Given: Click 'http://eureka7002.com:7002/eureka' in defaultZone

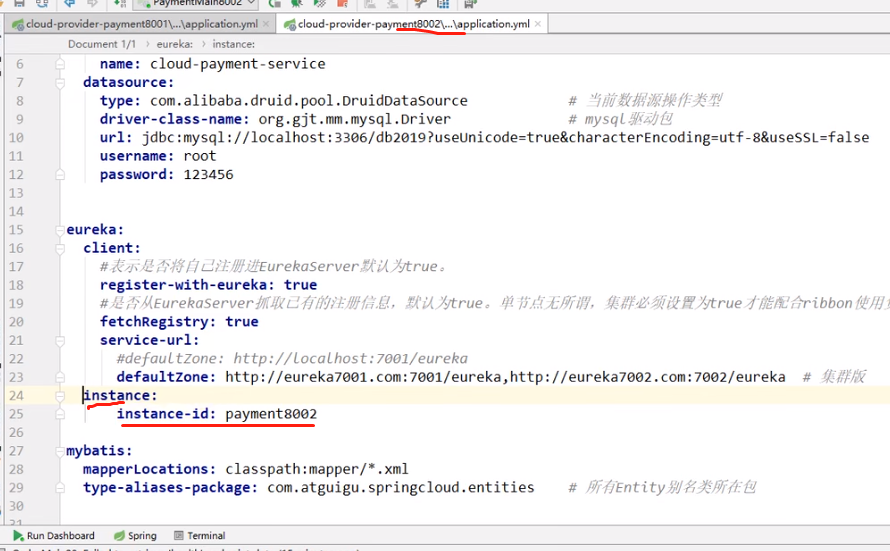Looking at the screenshot, I should click(x=648, y=377).
